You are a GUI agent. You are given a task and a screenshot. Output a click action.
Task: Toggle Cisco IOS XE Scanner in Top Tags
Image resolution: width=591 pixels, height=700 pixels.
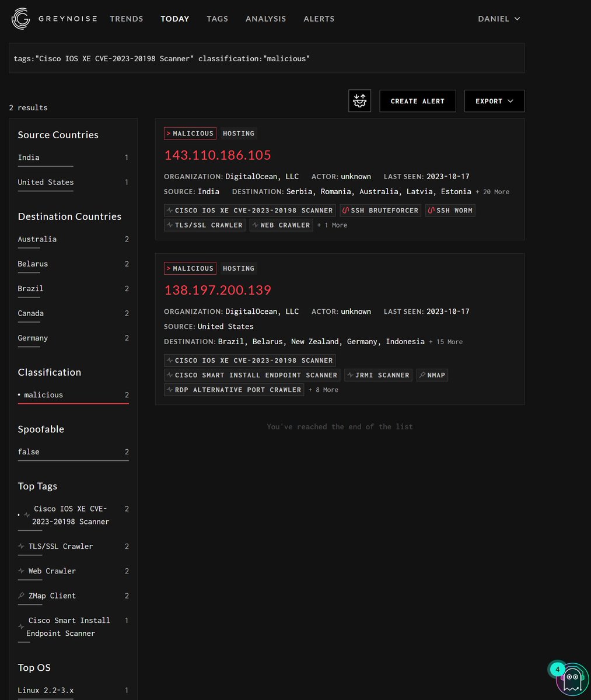point(74,516)
